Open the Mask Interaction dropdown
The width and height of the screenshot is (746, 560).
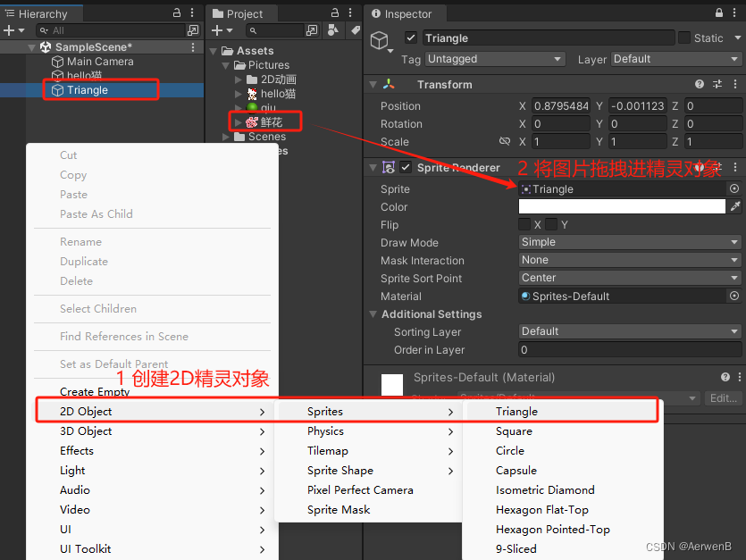point(630,260)
